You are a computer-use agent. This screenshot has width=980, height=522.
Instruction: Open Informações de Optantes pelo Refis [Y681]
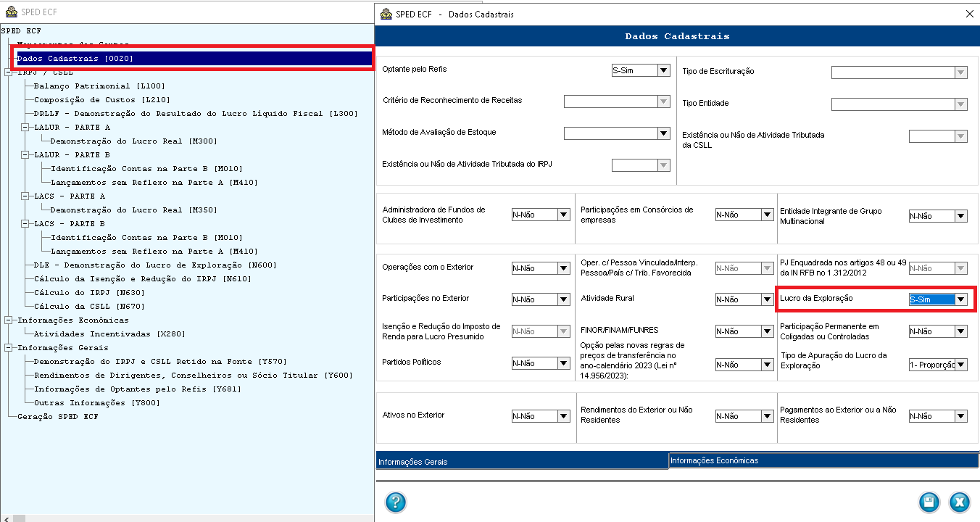[138, 389]
